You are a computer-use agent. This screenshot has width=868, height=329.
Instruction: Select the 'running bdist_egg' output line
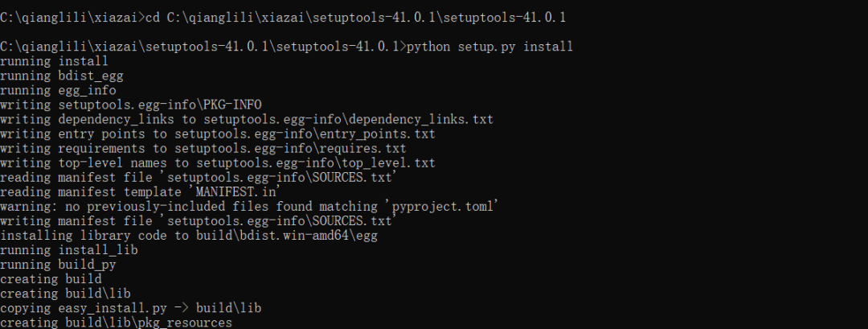[62, 76]
